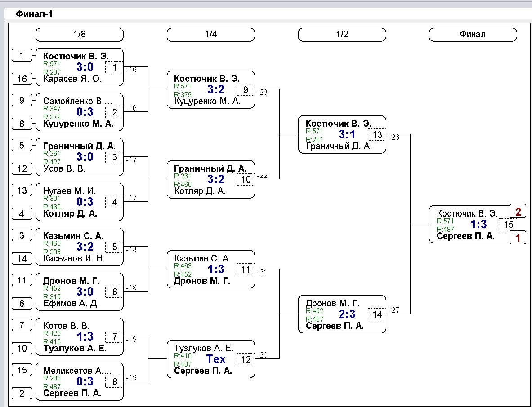Image resolution: width=532 pixels, height=407 pixels.
Task: Select red place number 1 beside Сергеев
Action: [x=518, y=238]
